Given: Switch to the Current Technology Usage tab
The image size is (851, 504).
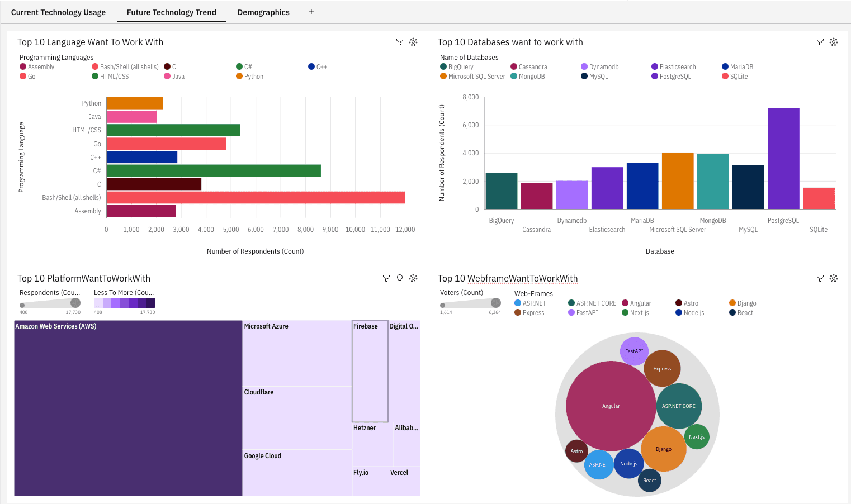Looking at the screenshot, I should pos(58,12).
